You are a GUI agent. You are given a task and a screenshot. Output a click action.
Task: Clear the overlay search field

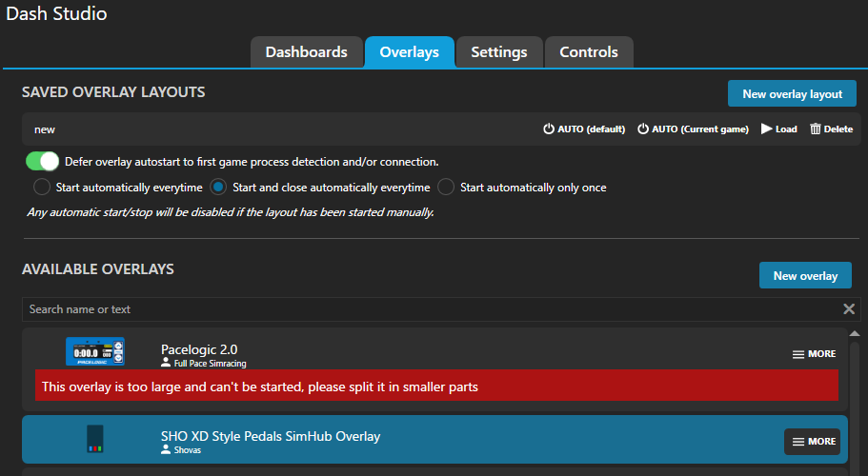point(849,309)
